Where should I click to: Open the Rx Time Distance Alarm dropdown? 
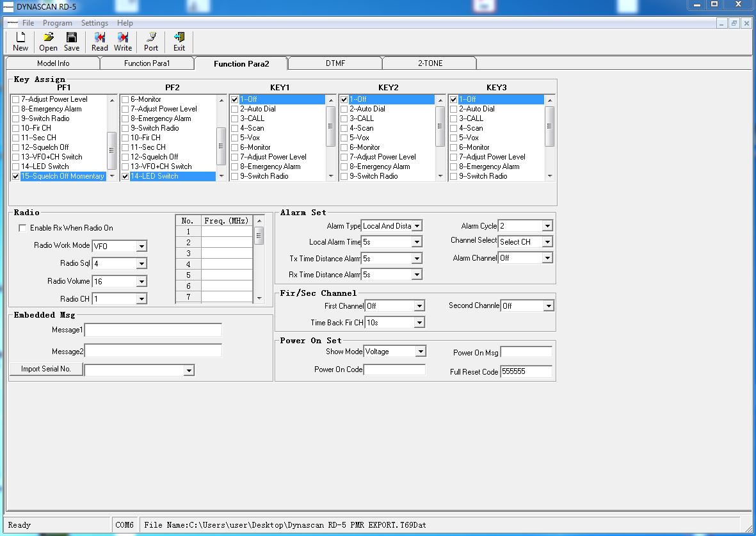tap(417, 275)
